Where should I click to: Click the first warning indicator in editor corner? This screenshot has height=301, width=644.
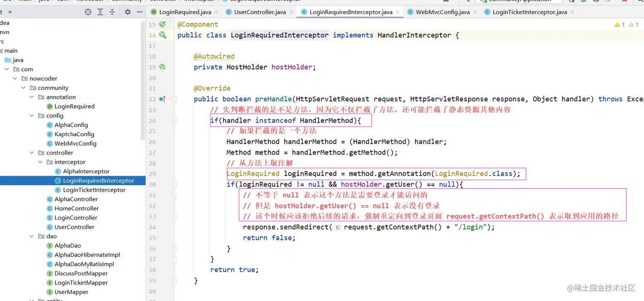point(620,25)
